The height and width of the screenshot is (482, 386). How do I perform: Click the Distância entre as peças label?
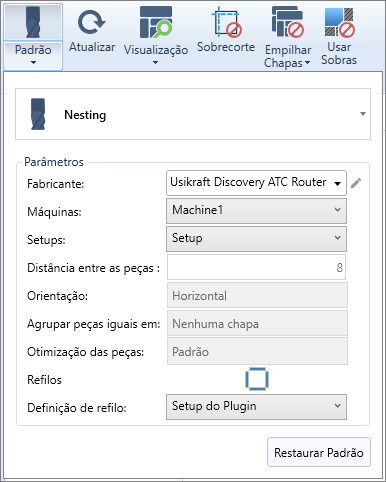coord(93,268)
